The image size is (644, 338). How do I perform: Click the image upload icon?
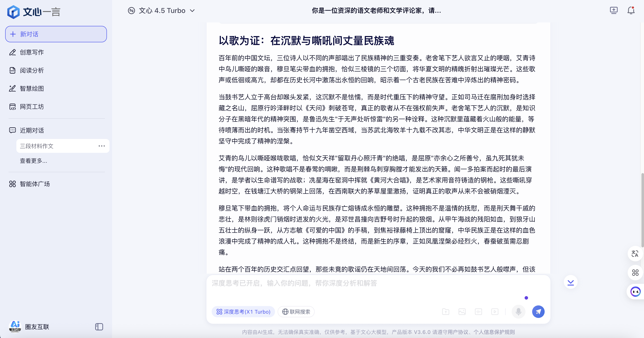[462, 312]
